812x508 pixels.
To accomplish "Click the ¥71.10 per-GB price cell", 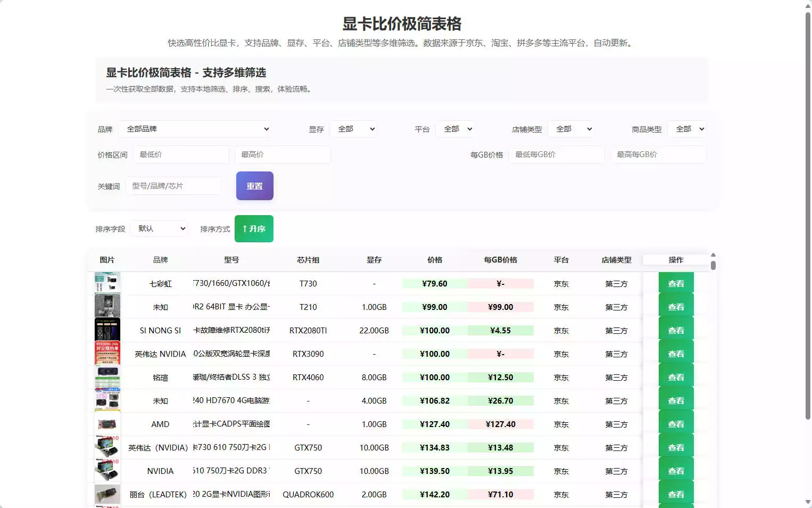I will pos(501,495).
